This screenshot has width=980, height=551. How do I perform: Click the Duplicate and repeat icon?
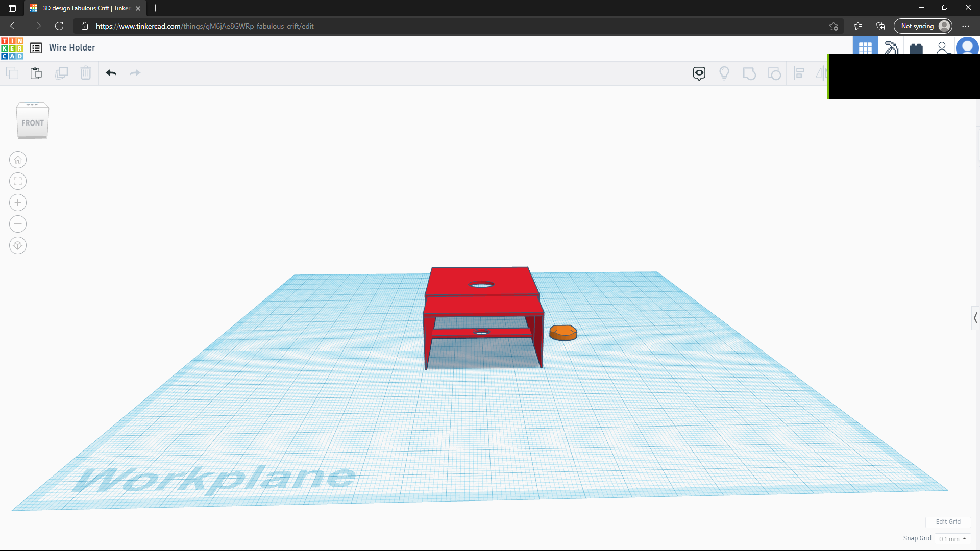click(61, 73)
